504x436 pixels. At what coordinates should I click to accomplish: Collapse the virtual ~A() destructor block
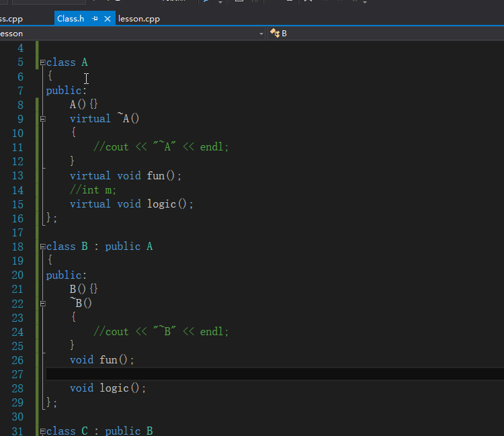[x=43, y=119]
